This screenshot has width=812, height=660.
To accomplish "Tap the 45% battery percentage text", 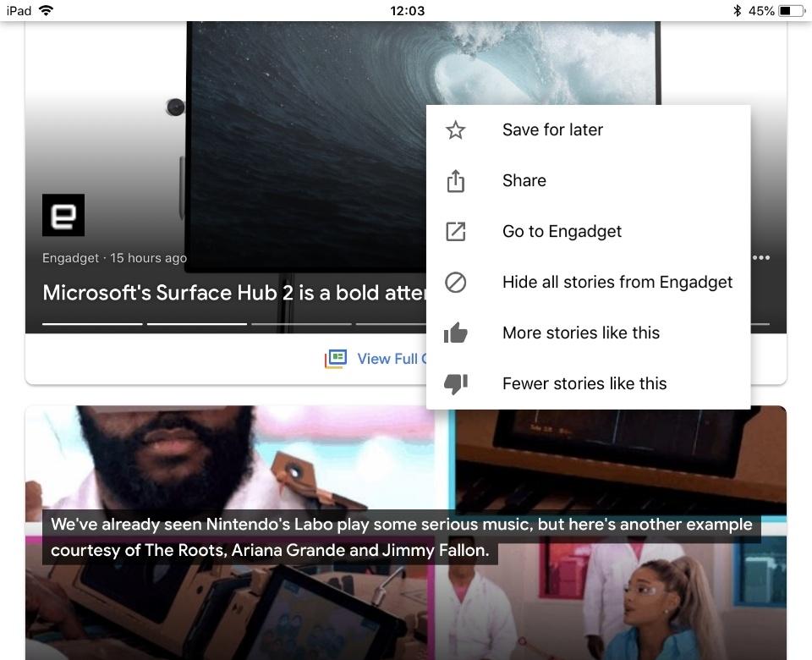I will click(761, 10).
